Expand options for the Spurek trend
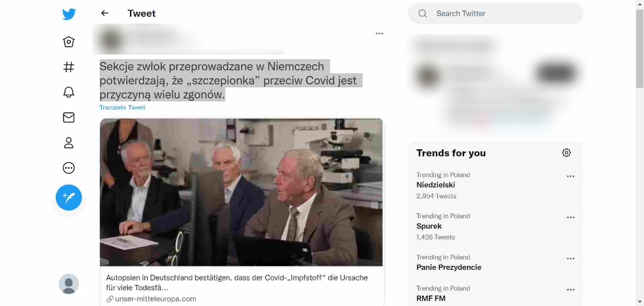The width and height of the screenshot is (644, 306). 570,217
